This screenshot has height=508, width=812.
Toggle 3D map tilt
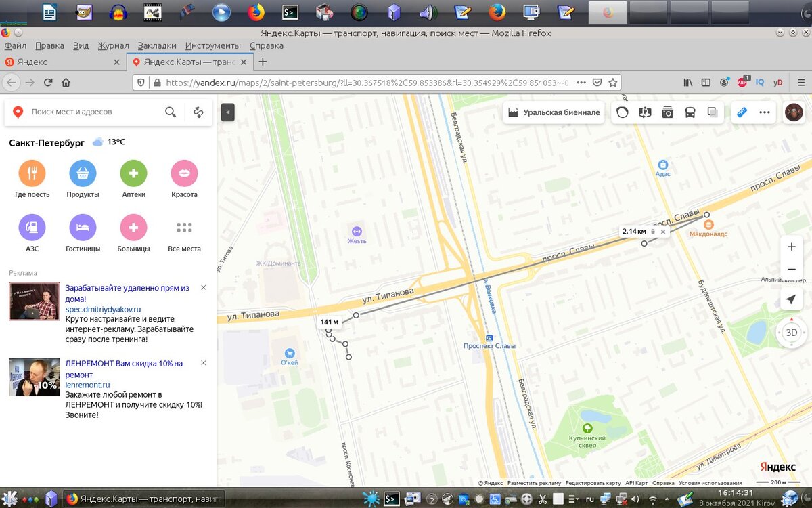(791, 333)
